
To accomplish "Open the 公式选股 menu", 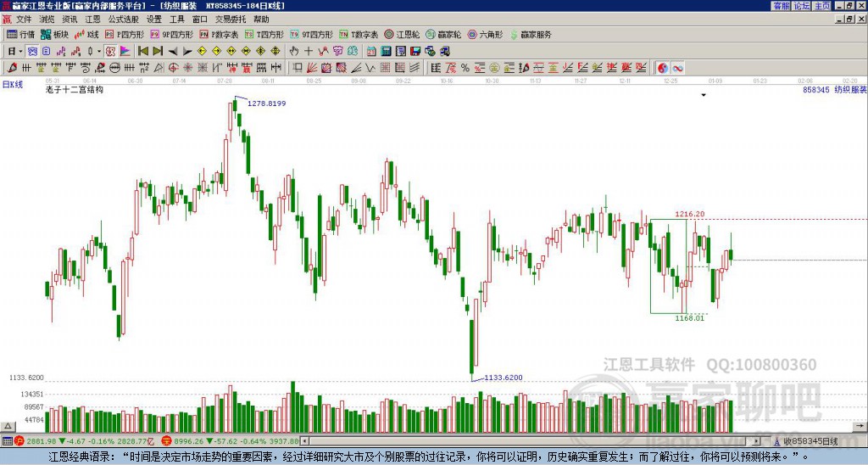I will (x=124, y=20).
